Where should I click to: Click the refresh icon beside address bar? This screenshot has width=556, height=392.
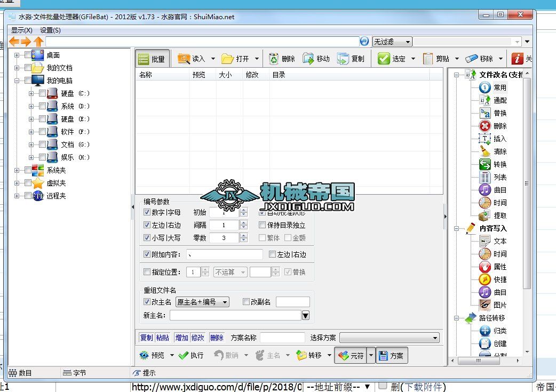pos(364,42)
